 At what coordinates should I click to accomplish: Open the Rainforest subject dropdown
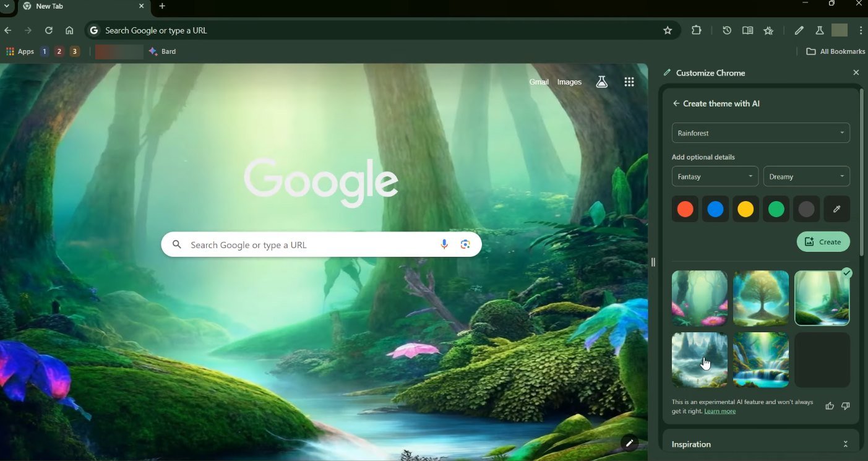point(760,133)
